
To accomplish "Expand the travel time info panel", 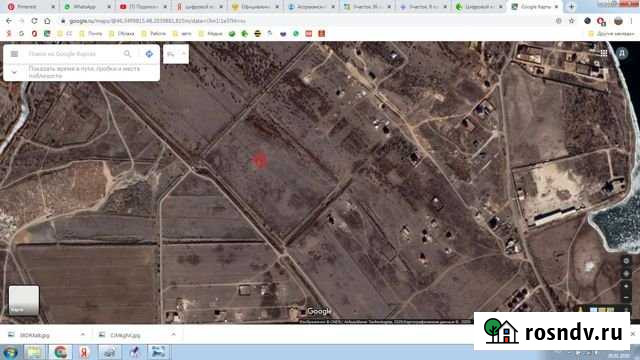I will [x=14, y=72].
